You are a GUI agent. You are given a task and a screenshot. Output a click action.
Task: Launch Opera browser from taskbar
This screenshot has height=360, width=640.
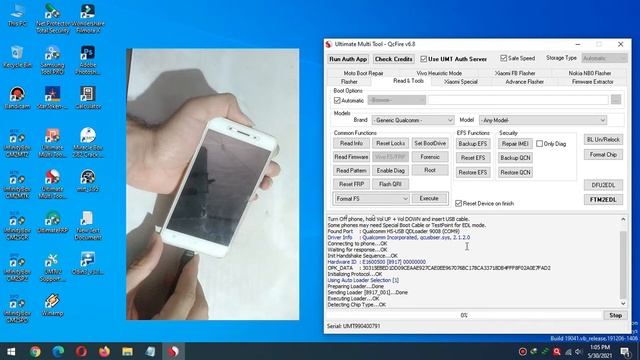click(x=81, y=351)
